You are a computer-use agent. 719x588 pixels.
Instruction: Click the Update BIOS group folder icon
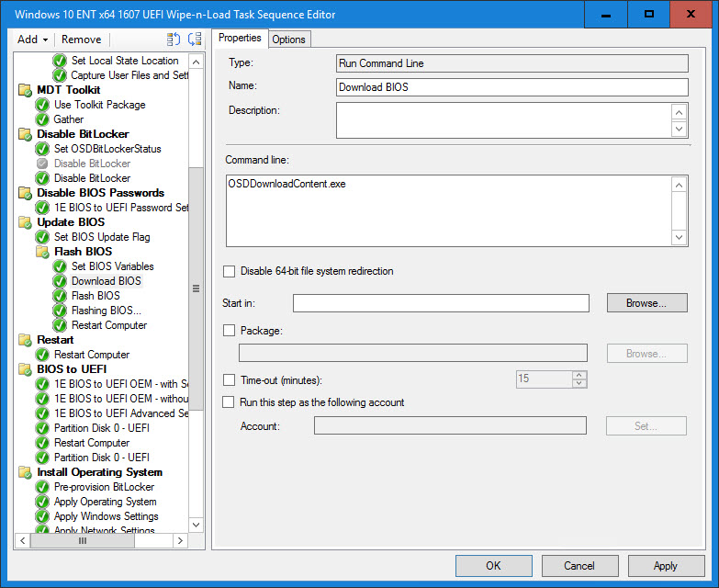tap(25, 222)
